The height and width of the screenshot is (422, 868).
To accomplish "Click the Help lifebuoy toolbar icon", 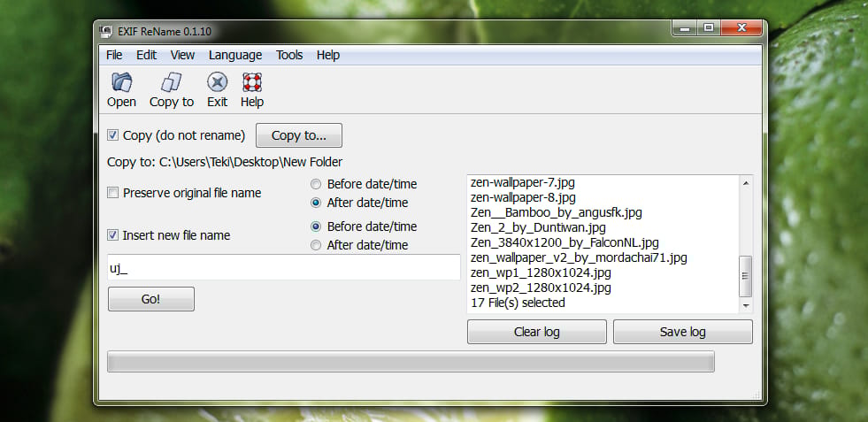I will tap(252, 83).
